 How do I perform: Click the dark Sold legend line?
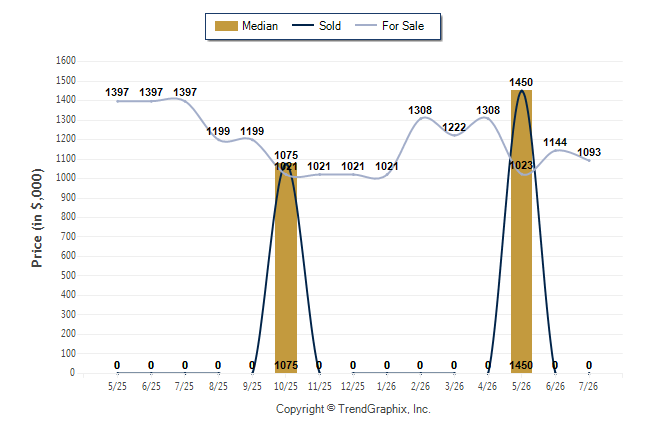tap(303, 25)
